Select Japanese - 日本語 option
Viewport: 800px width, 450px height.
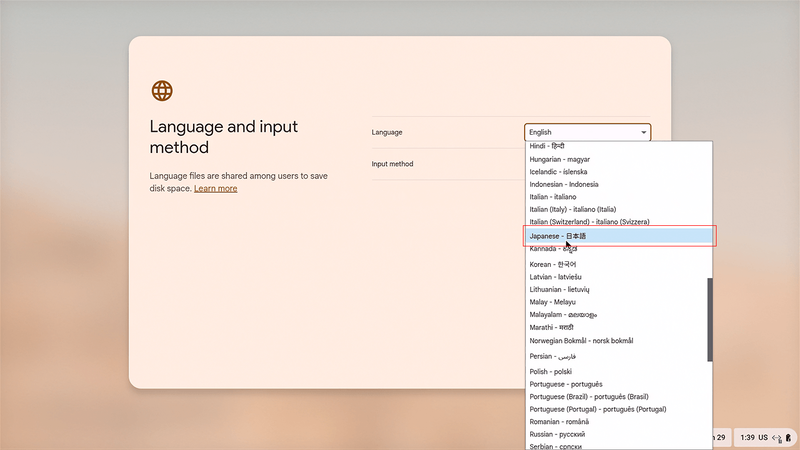click(x=618, y=236)
